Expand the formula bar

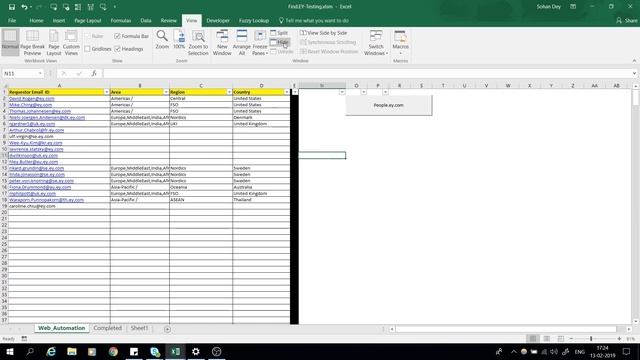(x=634, y=73)
